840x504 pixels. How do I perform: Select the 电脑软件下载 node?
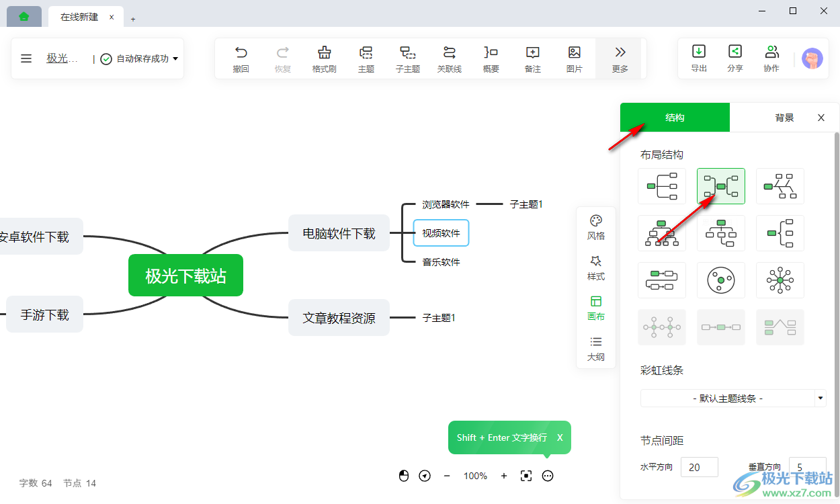coord(339,233)
